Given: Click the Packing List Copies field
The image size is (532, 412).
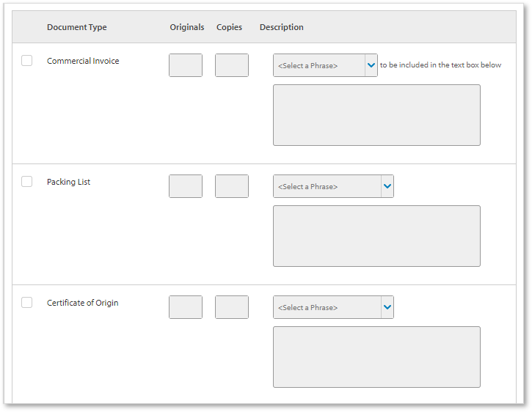Looking at the screenshot, I should (x=232, y=186).
